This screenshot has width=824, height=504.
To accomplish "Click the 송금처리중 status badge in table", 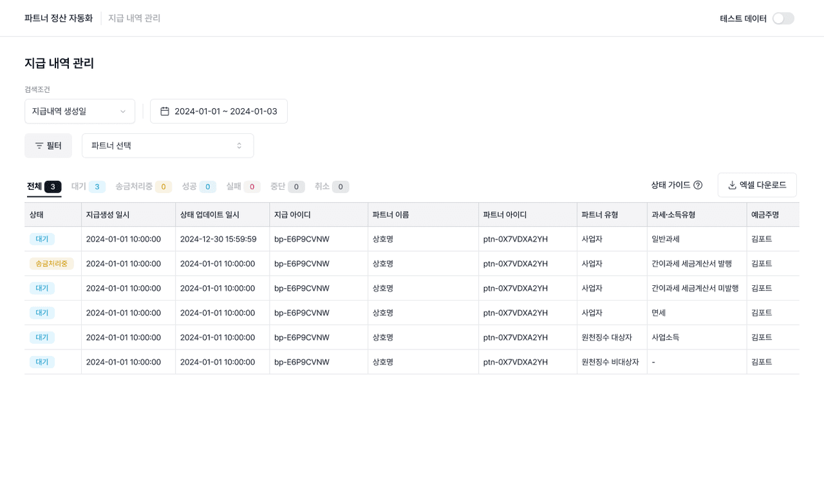I will point(51,264).
